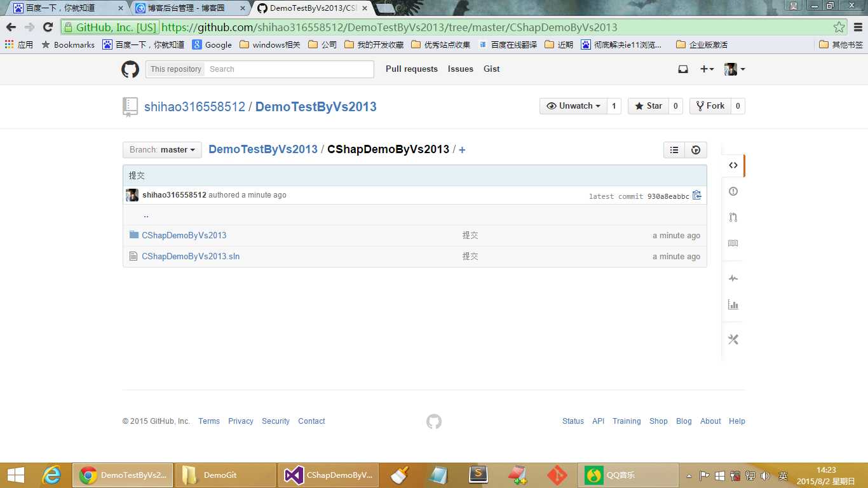Screen dimensions: 868x488
Task: Star this repository
Action: pos(648,106)
